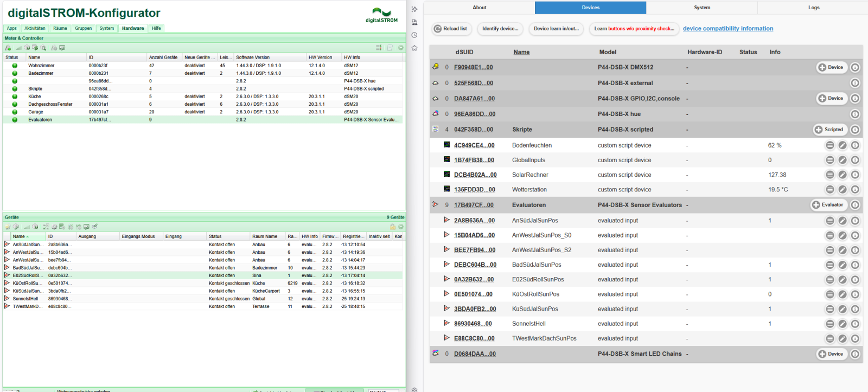Screen dimensions: 868x392
Task: Show info for the GlobalInputs device
Action: [855, 160]
